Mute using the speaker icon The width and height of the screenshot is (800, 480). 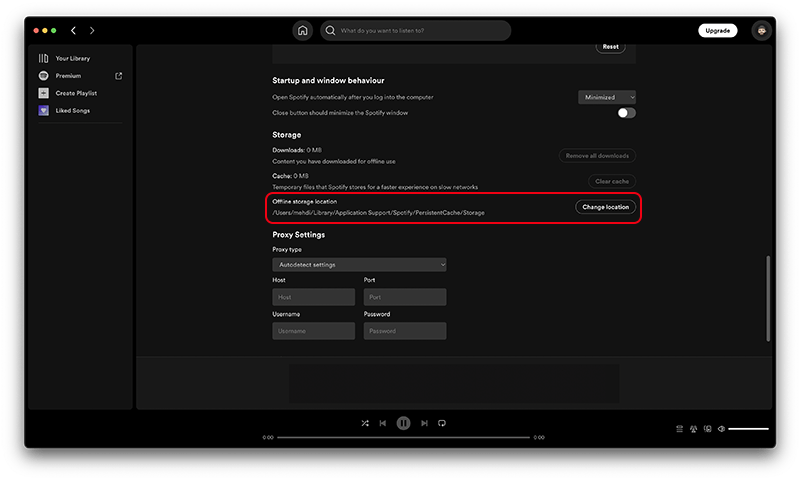[x=721, y=429]
